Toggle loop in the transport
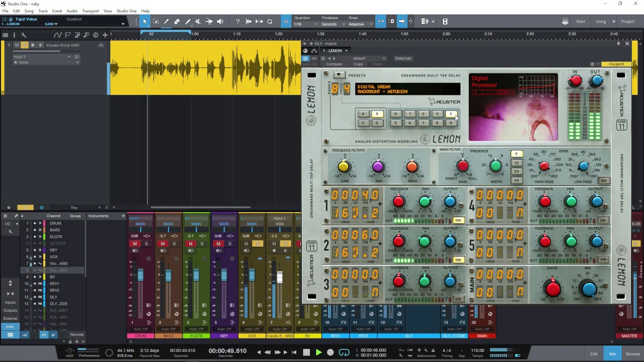Image resolution: width=644 pixels, height=362 pixels. 344,352
